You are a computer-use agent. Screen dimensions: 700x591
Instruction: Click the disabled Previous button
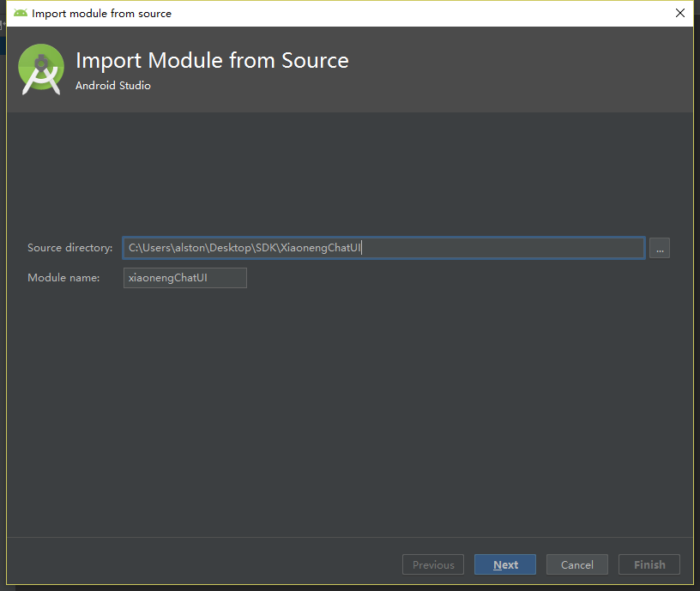433,564
